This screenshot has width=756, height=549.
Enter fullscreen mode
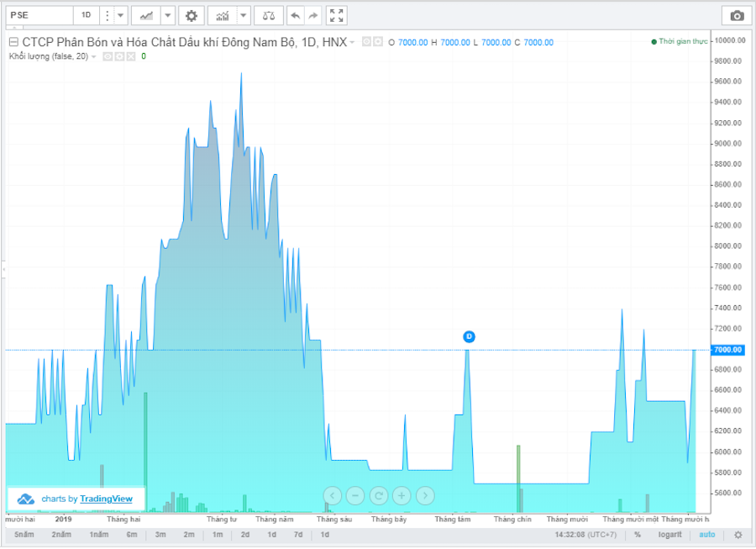point(337,15)
